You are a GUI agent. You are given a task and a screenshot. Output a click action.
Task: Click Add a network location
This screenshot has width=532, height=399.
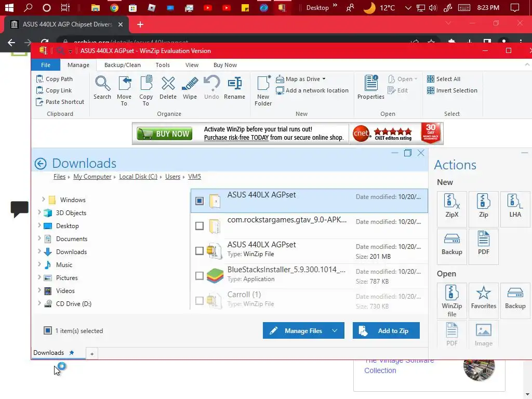[x=312, y=90]
